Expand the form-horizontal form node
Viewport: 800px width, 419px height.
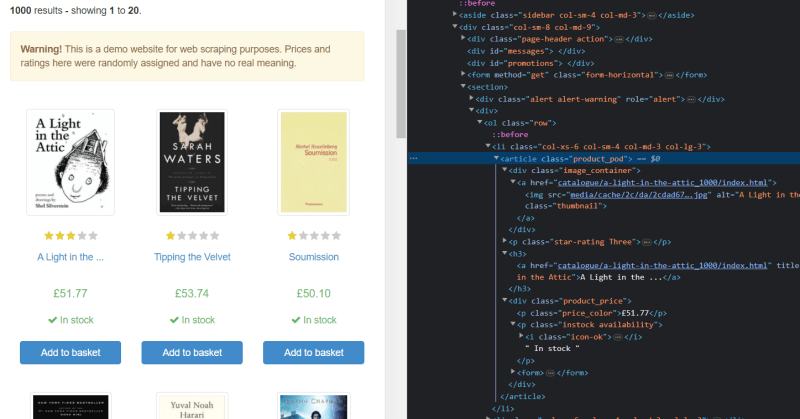pos(463,75)
